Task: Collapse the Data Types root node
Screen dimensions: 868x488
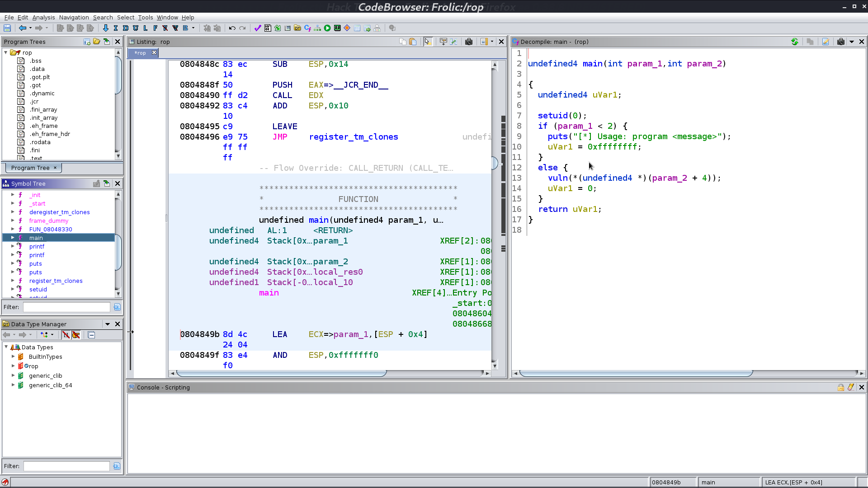Action: click(6, 347)
